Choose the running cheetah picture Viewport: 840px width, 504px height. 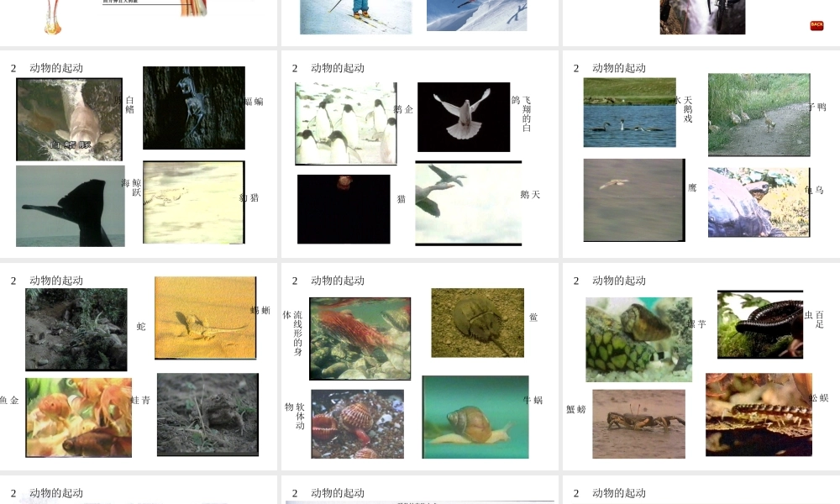coord(194,202)
